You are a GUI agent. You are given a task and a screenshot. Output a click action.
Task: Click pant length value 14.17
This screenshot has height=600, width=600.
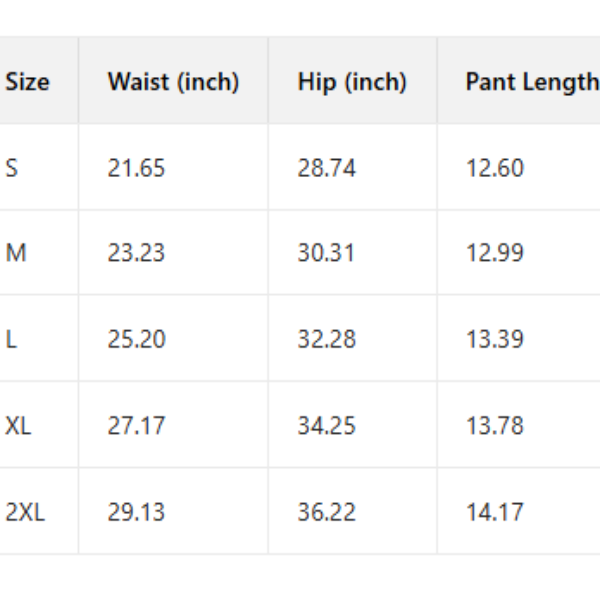tap(494, 513)
